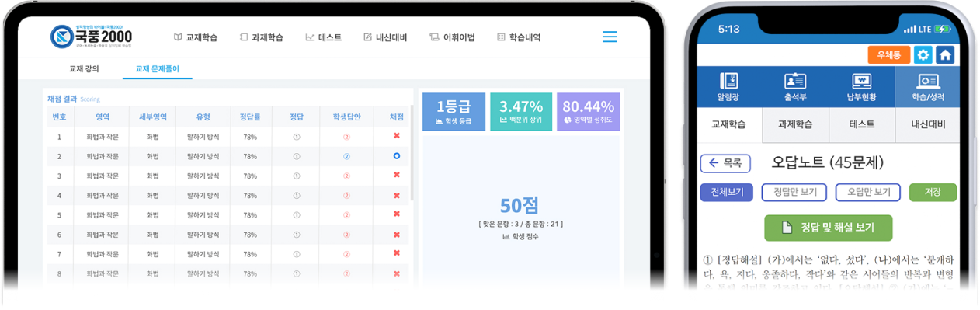Open 출석부 attendance icon

(x=795, y=86)
